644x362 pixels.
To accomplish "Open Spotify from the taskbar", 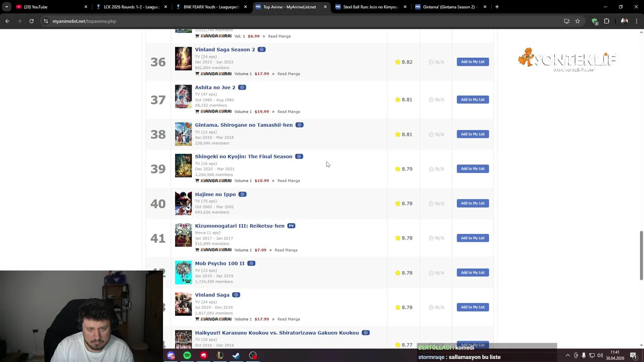I will [x=187, y=355].
